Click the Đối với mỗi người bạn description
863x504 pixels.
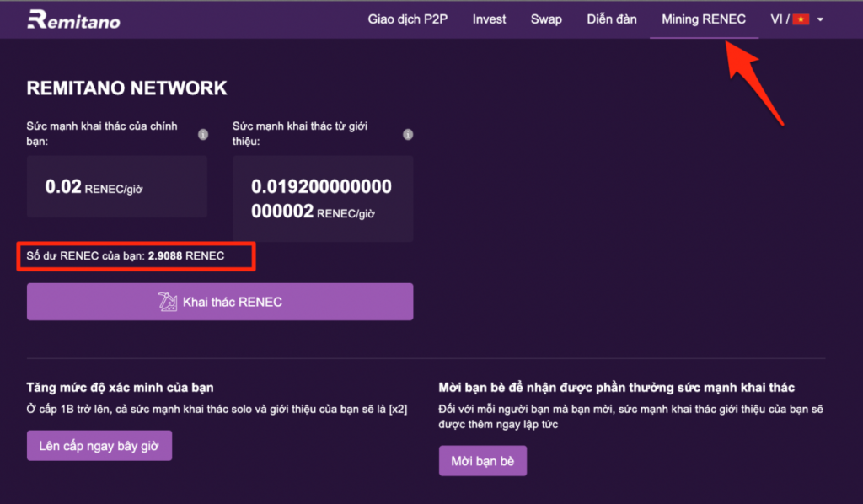tap(630, 416)
